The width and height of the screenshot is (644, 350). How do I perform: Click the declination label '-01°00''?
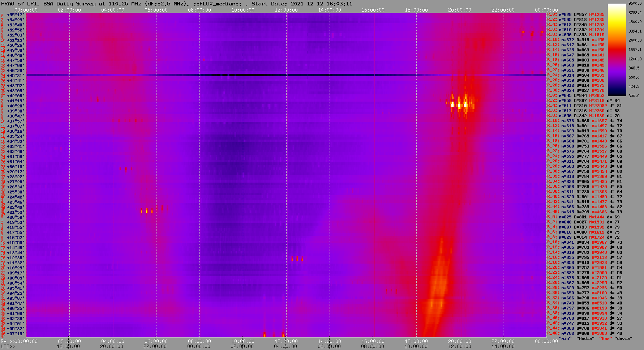[16, 313]
